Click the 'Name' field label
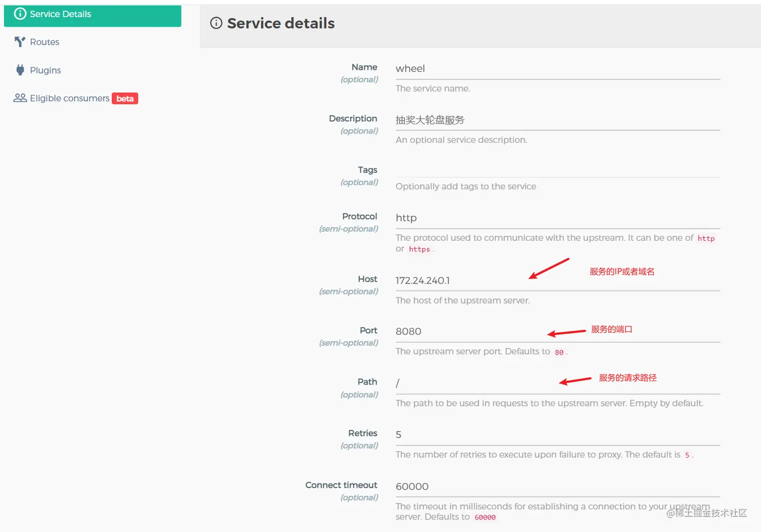761x532 pixels. tap(364, 67)
